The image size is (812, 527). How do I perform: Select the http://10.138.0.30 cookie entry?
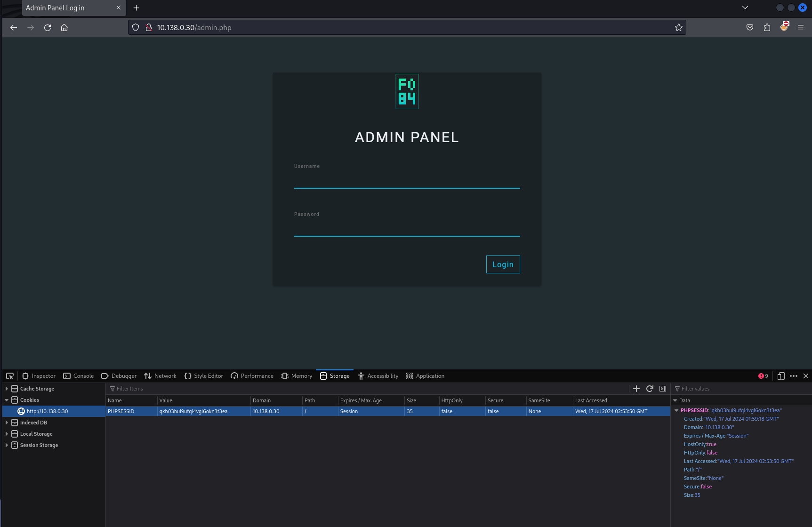click(x=47, y=411)
